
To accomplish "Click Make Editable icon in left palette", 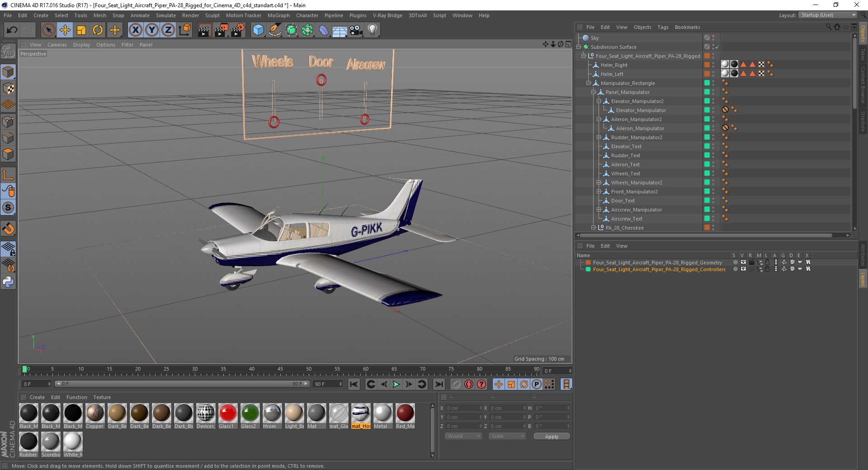I will 8,51.
